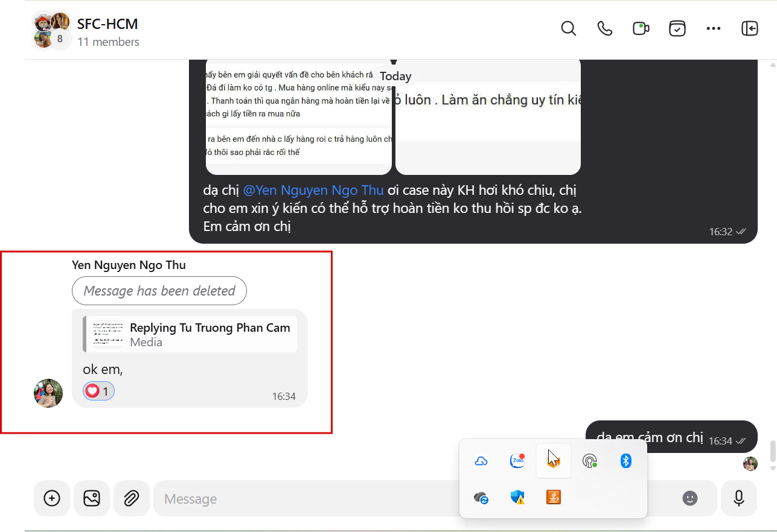
Task: Open Windows Security shield in system tray
Action: click(x=517, y=498)
